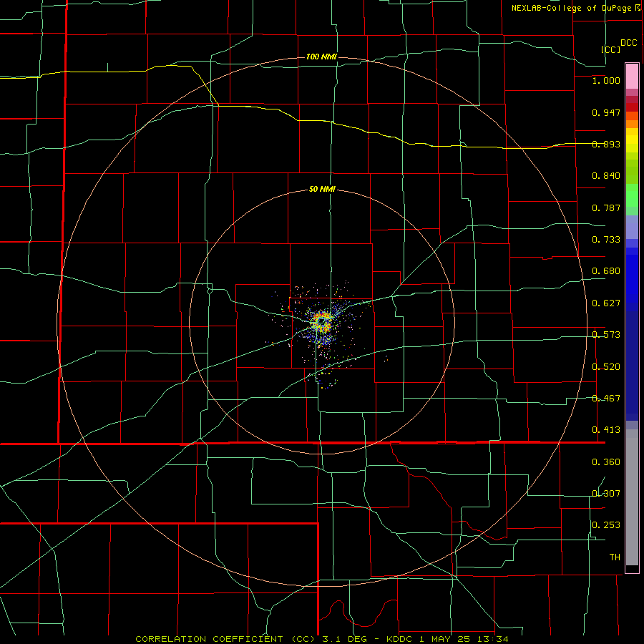The height and width of the screenshot is (644, 644).
Task: Click the bright green color bar segment
Action: click(x=632, y=195)
